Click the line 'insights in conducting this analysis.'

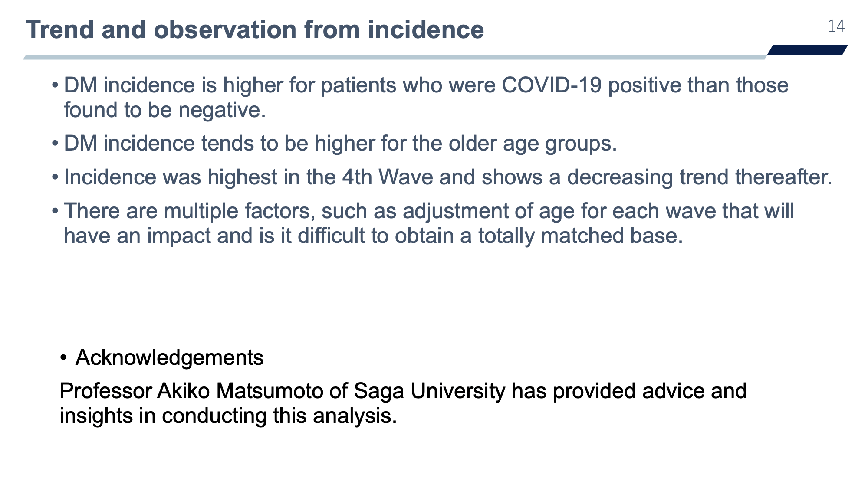pos(228,416)
